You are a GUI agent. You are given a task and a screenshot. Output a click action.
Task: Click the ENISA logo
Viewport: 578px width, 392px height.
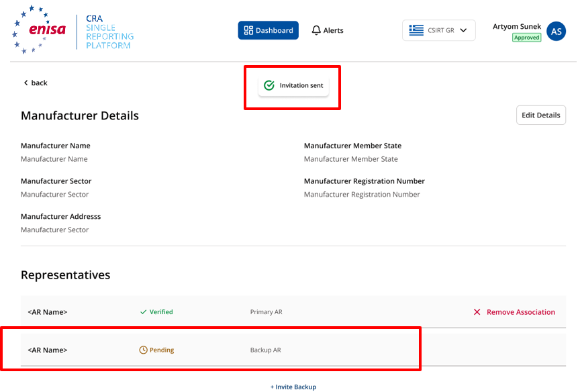coord(39,30)
